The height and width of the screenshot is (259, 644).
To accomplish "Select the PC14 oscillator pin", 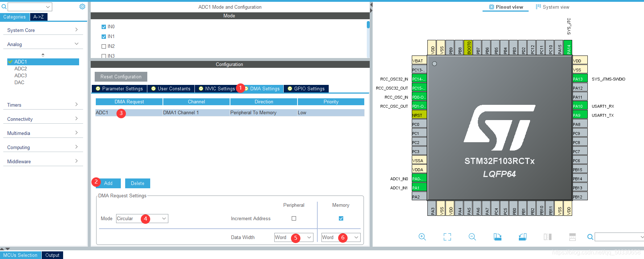I will 419,79.
